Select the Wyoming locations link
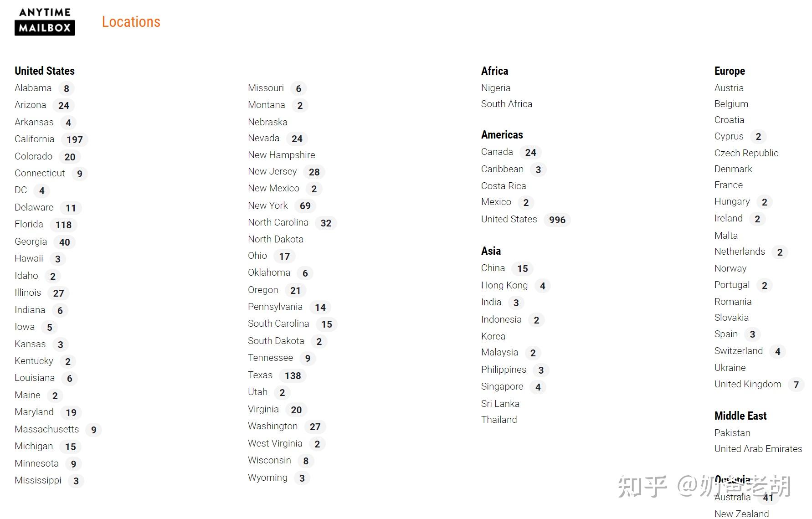 tap(278, 478)
